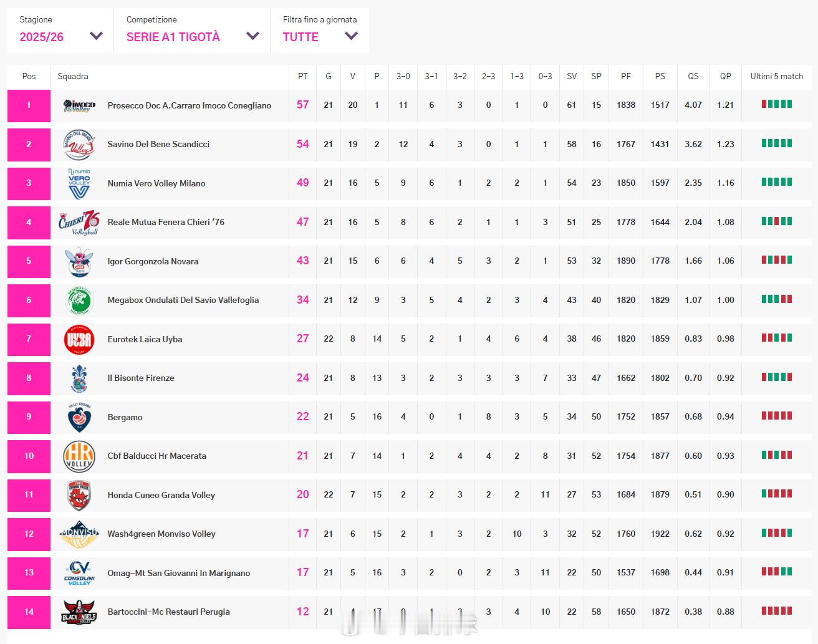Screen dimensions: 818x644
Task: Click the Squadra column header
Action: tap(73, 76)
